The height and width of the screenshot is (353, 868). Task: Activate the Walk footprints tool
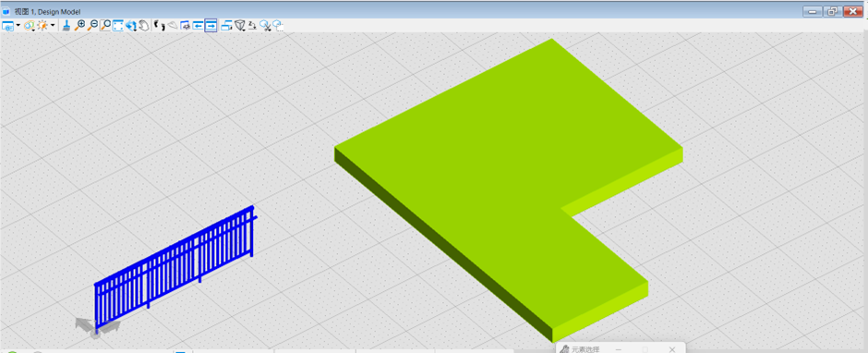coord(160,26)
